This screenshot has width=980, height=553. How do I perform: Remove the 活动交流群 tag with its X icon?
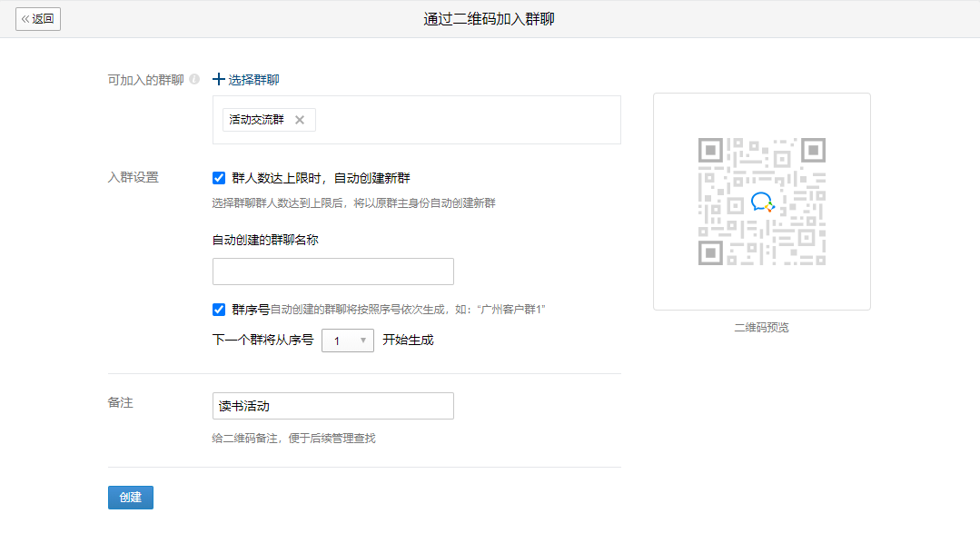[x=300, y=120]
